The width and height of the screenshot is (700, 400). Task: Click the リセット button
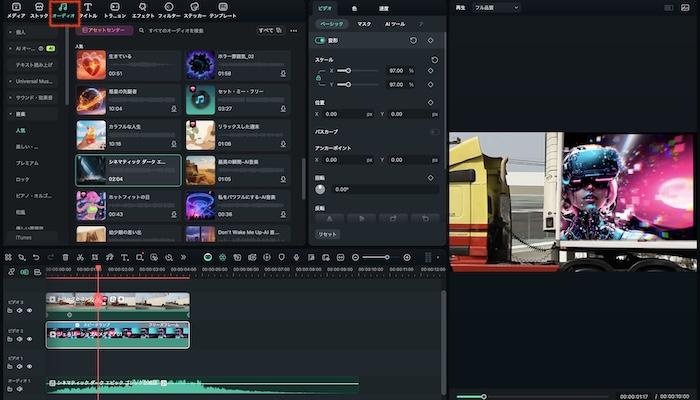[328, 233]
